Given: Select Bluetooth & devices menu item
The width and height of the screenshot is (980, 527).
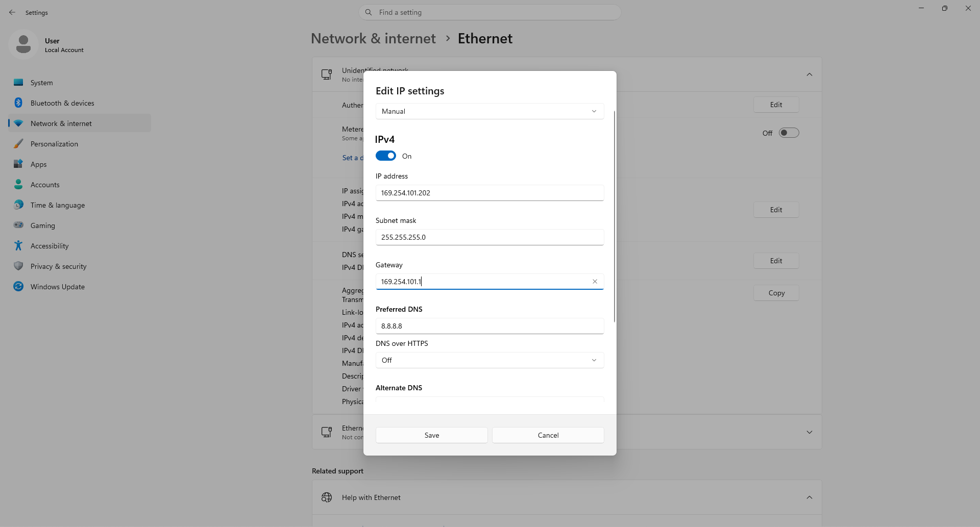Looking at the screenshot, I should [80, 103].
